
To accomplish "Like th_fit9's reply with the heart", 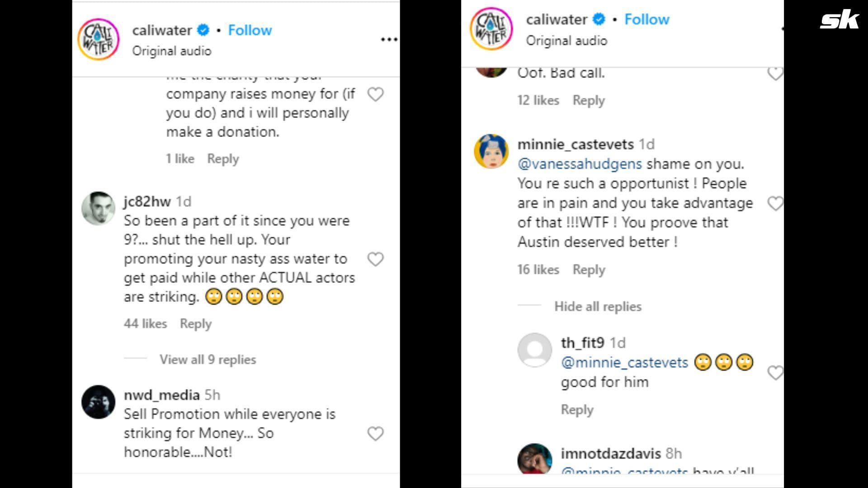I will pyautogui.click(x=775, y=373).
